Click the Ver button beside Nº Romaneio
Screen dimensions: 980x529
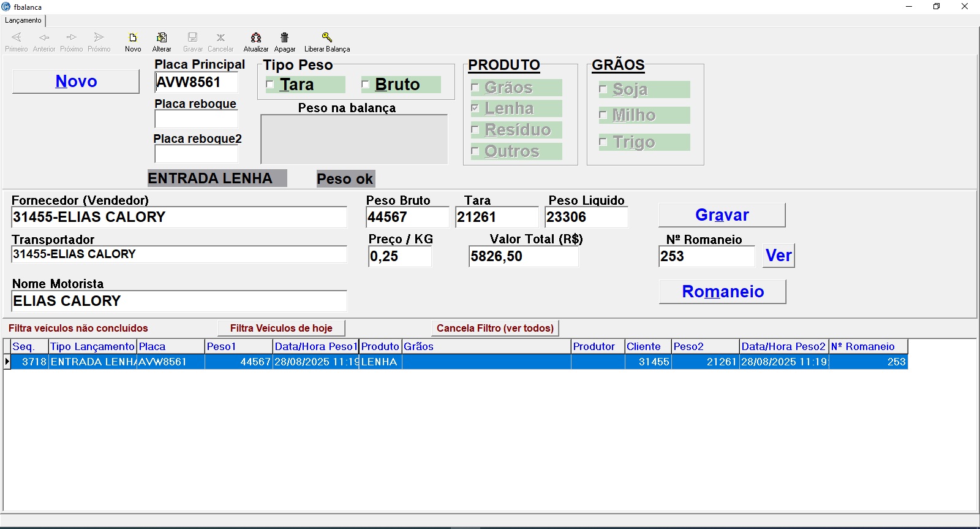[778, 256]
